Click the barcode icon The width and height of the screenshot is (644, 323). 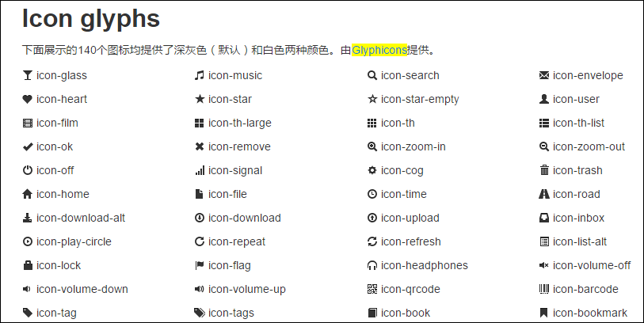[544, 289]
